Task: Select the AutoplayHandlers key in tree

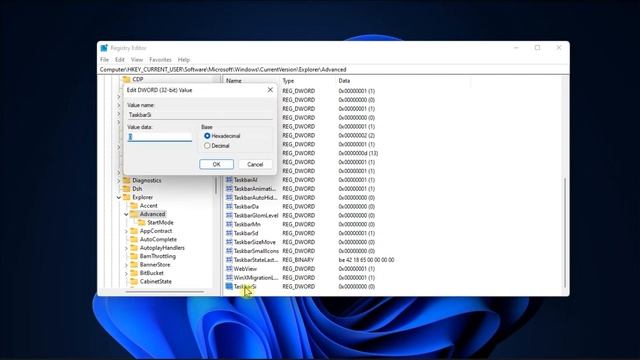Action: [x=162, y=248]
